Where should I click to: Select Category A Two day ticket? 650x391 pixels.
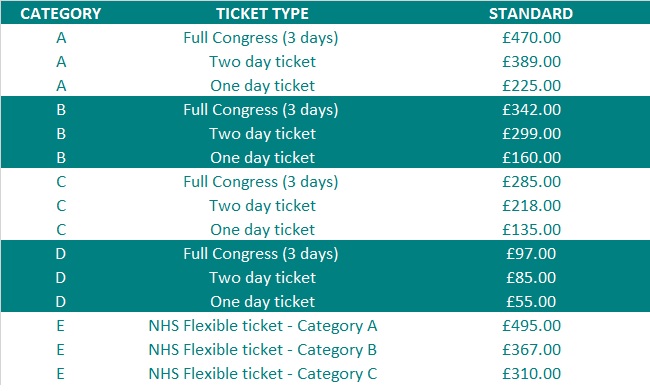coord(262,62)
